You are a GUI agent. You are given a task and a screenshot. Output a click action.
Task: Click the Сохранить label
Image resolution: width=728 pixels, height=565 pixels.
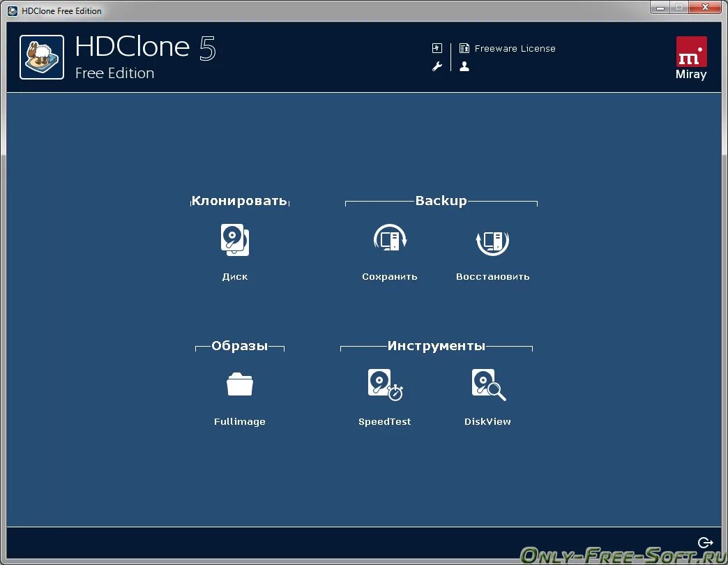[x=390, y=277]
